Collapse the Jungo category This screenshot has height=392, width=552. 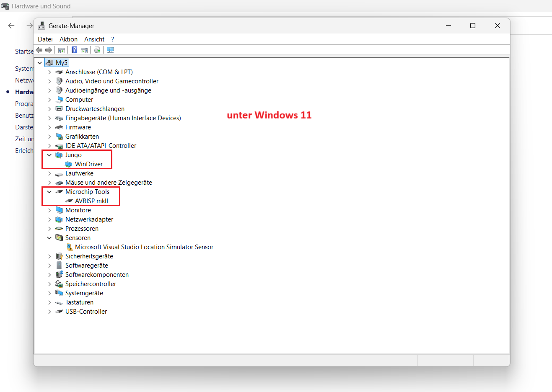[49, 155]
